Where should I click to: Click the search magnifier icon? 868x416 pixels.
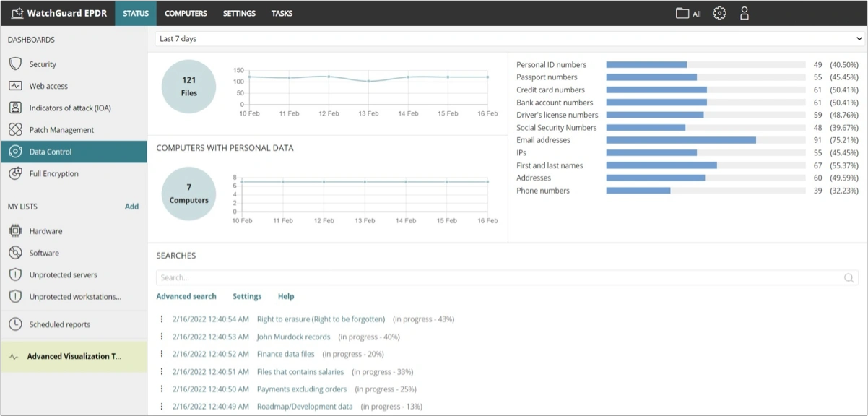tap(849, 277)
